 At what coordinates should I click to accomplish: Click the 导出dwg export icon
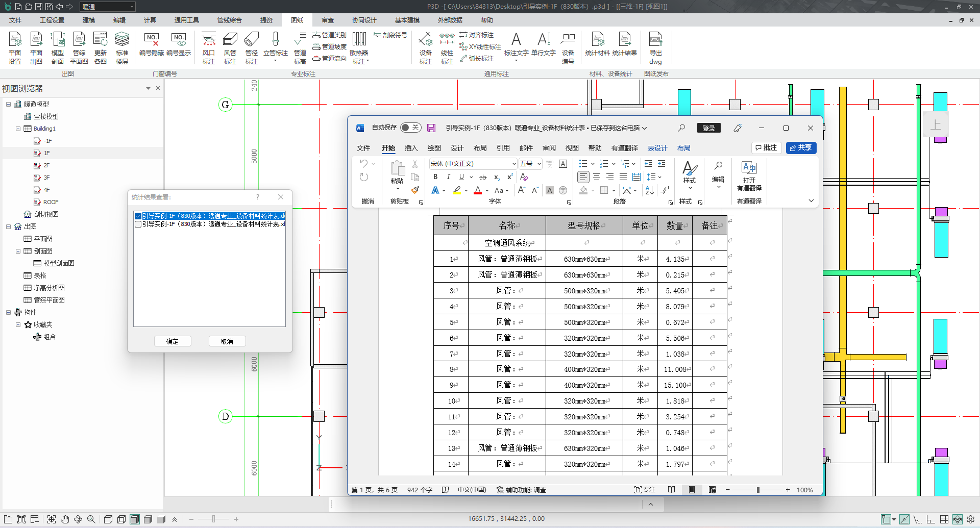[x=655, y=40]
